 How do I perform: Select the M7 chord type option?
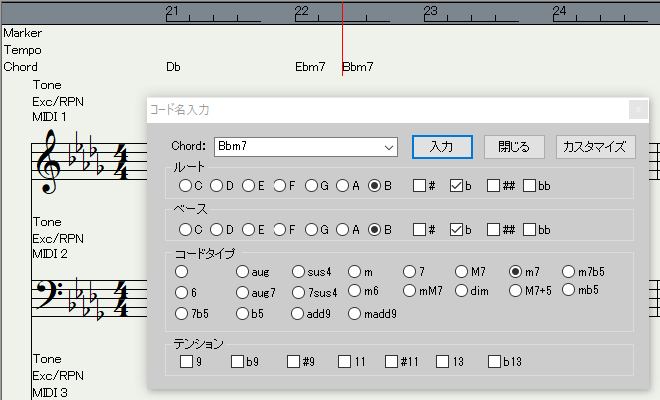click(461, 271)
